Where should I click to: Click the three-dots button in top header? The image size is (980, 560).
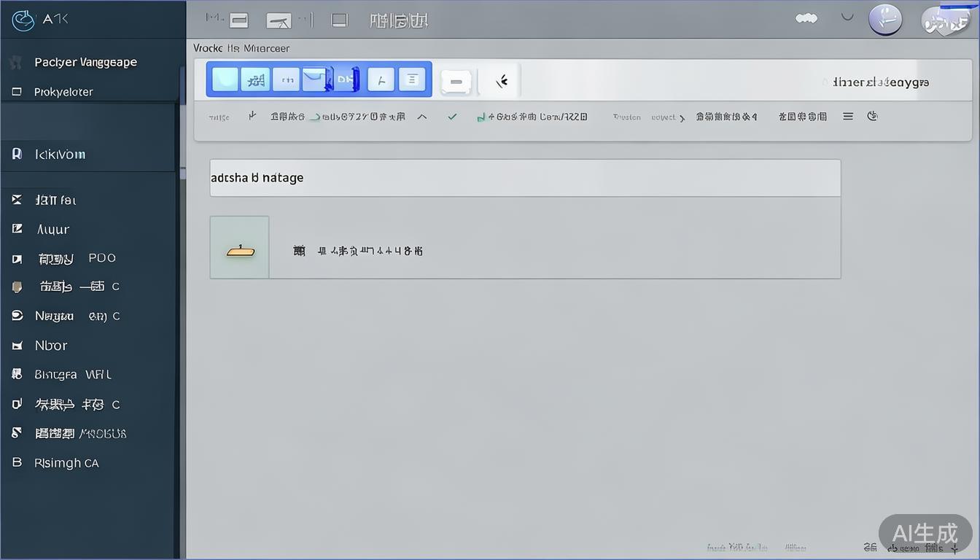(x=806, y=19)
